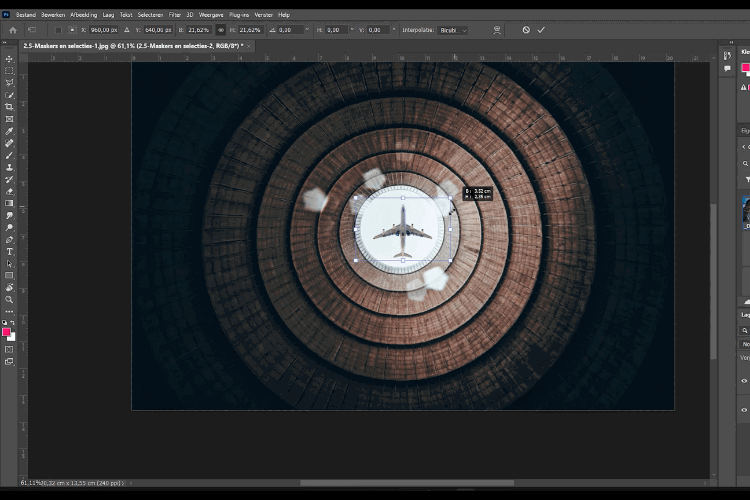
Task: Go to the Home screen
Action: 13,30
